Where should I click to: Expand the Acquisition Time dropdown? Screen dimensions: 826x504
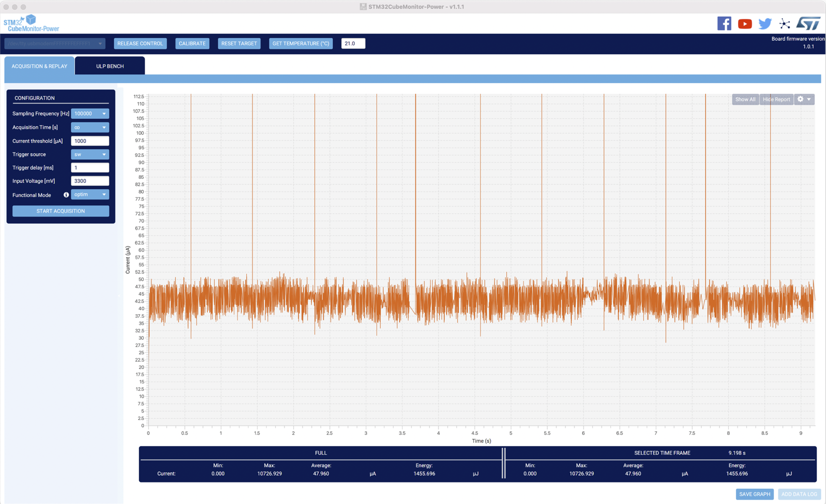90,127
